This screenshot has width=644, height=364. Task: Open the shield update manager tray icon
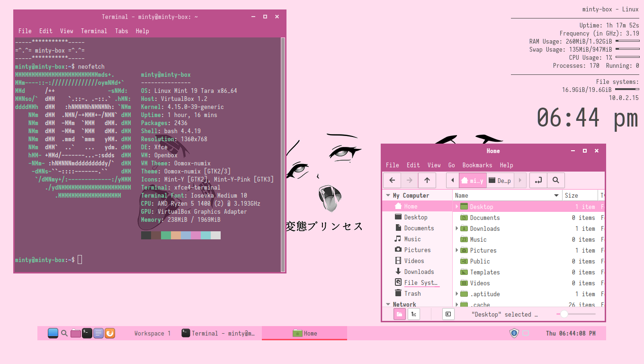click(514, 333)
